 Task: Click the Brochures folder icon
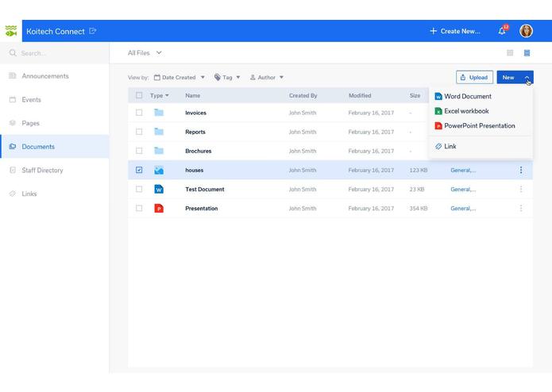coord(159,151)
